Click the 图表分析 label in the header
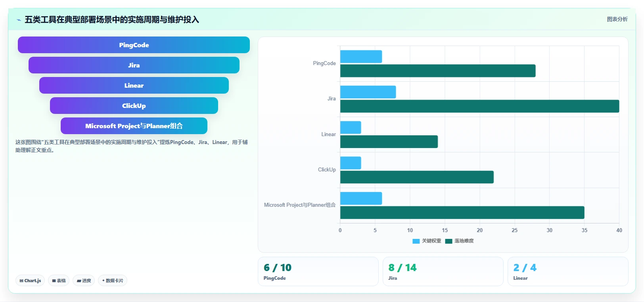 [x=617, y=19]
